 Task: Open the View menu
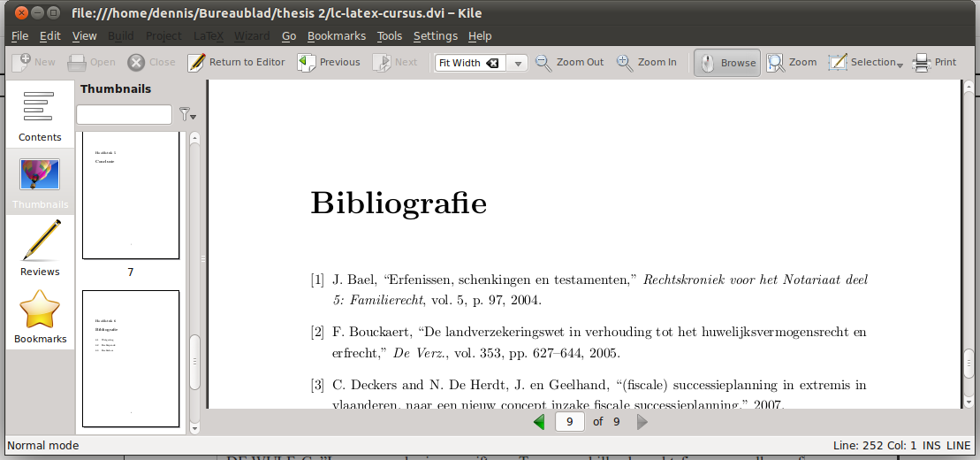pyautogui.click(x=84, y=36)
